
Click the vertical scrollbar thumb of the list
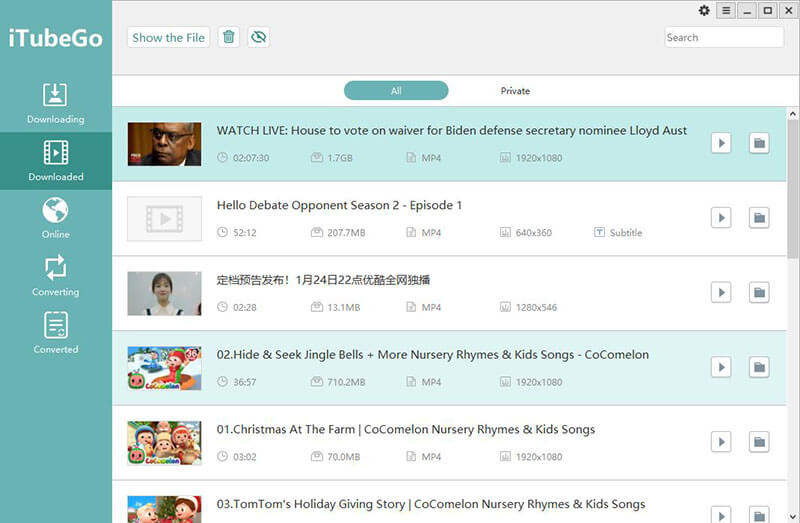[792, 188]
